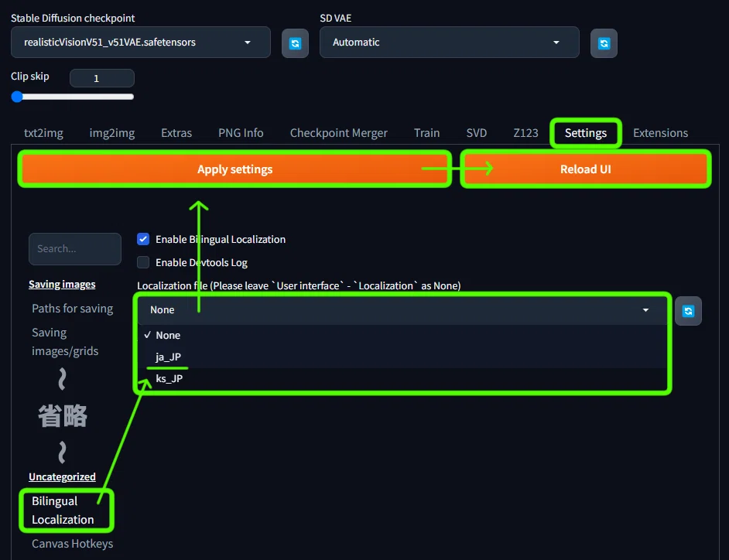This screenshot has height=560, width=729.
Task: Open Bilingual Localization settings section
Action: pyautogui.click(x=63, y=510)
